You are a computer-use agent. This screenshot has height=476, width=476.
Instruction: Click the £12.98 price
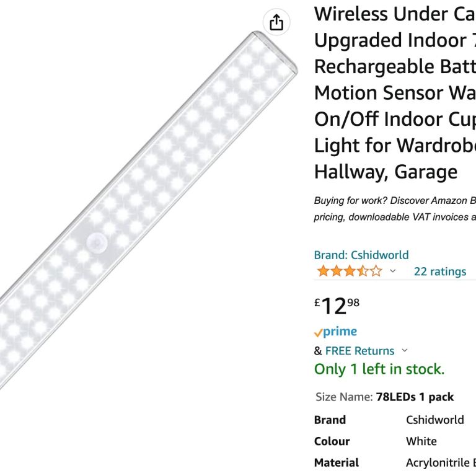(x=337, y=306)
